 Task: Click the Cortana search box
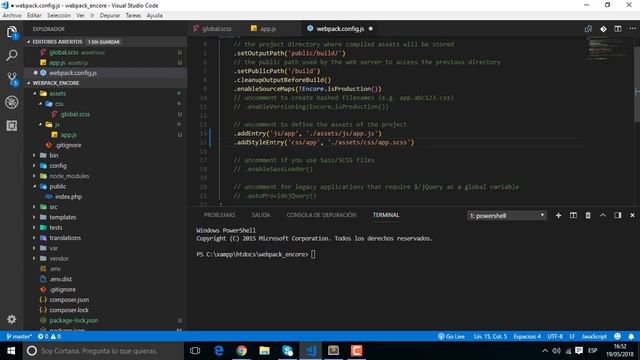[104, 351]
